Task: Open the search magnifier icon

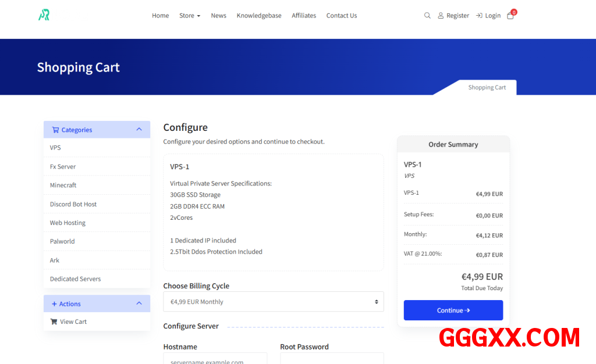Action: 427,16
